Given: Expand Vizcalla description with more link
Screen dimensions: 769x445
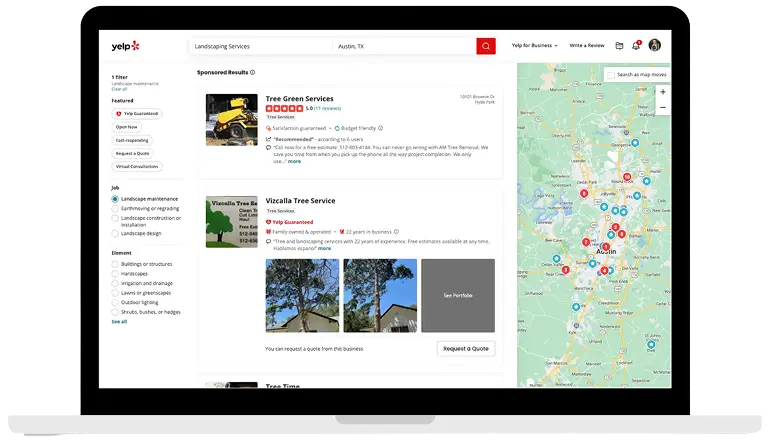Looking at the screenshot, I should point(324,249).
